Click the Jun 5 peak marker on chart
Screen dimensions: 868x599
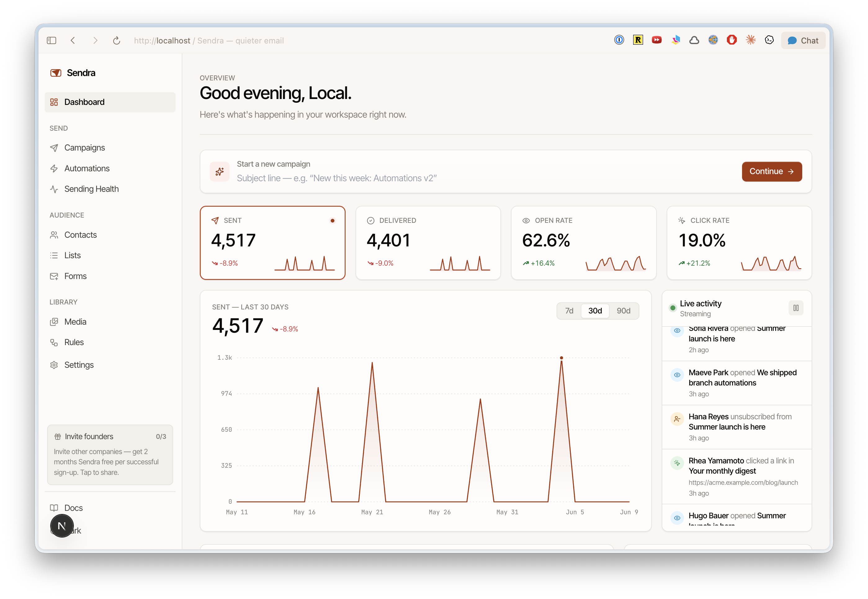[561, 358]
